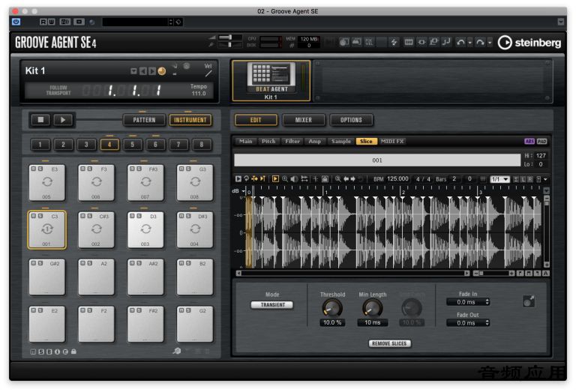This screenshot has width=576, height=392.
Task: Open the redo history dropdown arrow
Action: click(x=490, y=43)
